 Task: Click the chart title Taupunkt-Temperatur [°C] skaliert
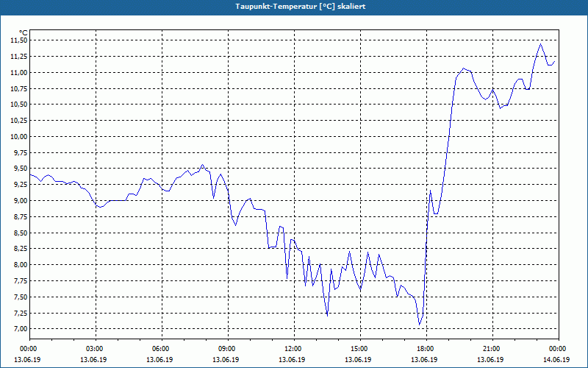(301, 7)
